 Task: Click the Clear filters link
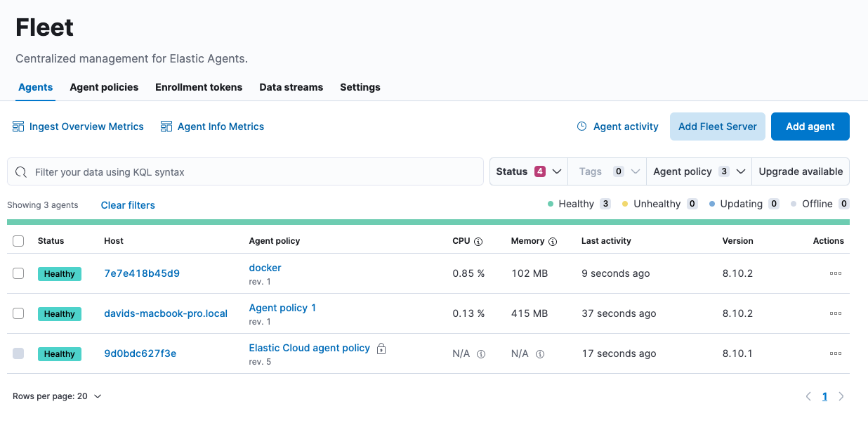pyautogui.click(x=128, y=205)
